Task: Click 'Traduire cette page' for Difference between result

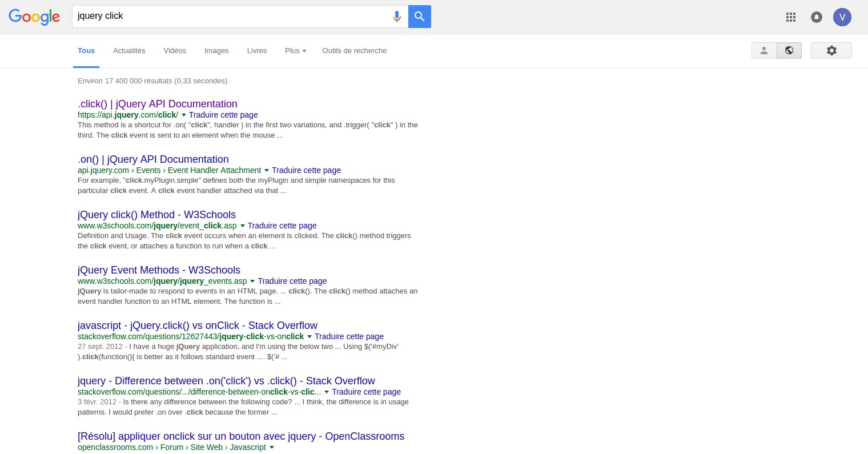Action: [366, 392]
